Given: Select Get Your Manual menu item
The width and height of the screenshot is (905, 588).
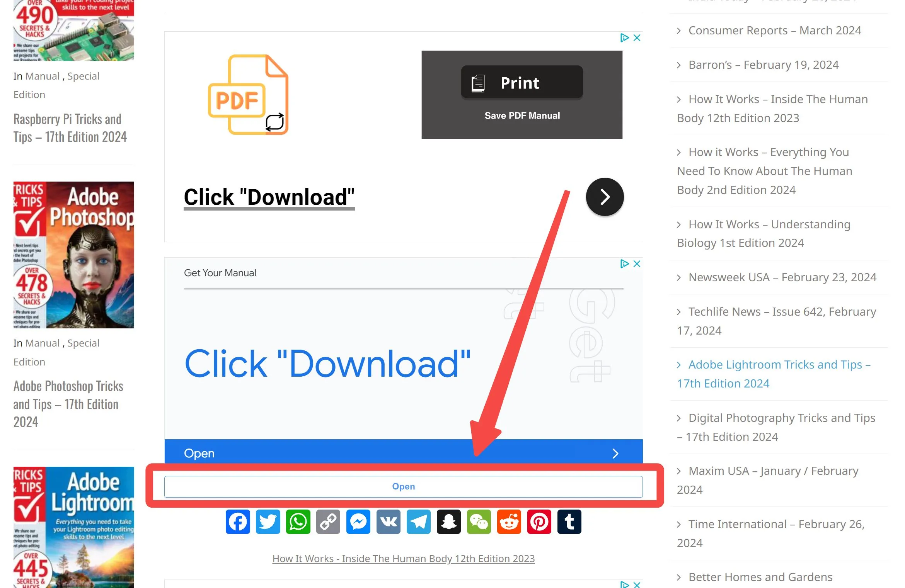Looking at the screenshot, I should (220, 273).
